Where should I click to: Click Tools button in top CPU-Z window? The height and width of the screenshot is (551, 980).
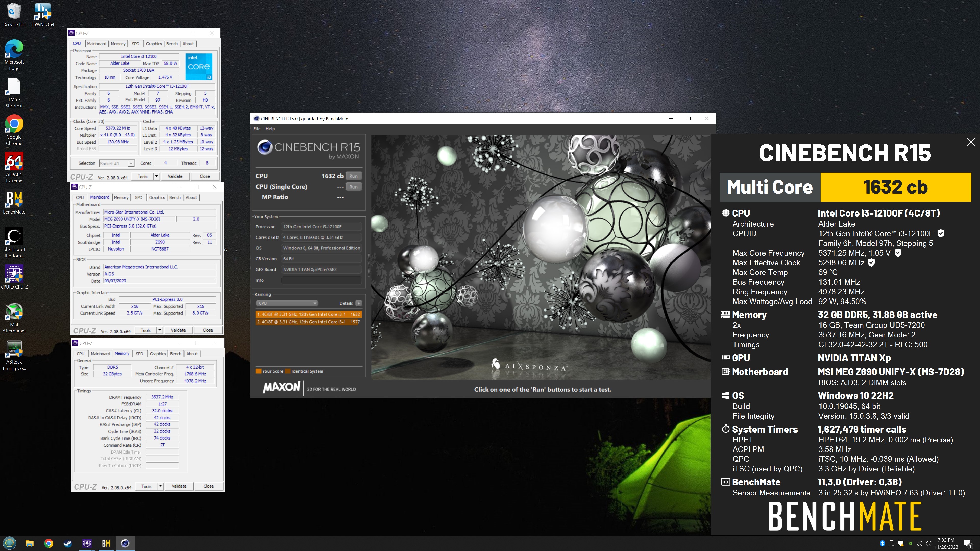click(143, 176)
